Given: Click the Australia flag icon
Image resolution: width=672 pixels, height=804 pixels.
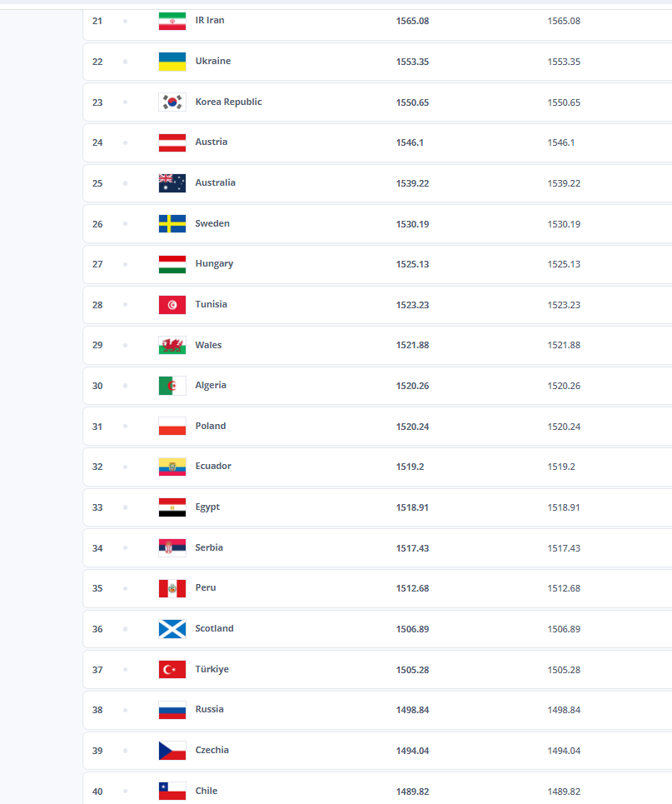Looking at the screenshot, I should 172,183.
